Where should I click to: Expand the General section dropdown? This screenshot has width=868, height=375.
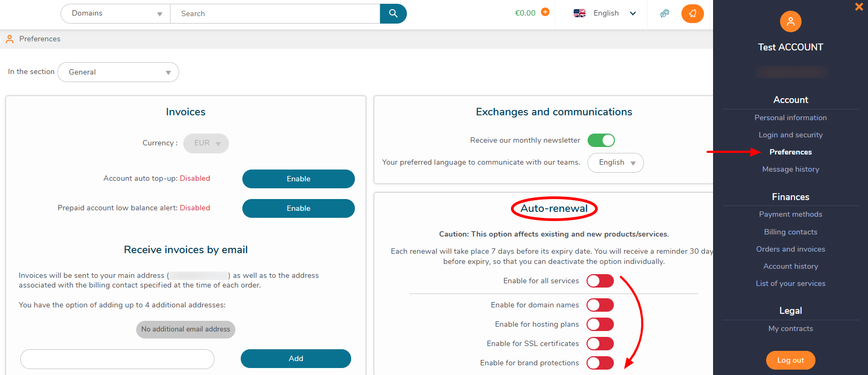tap(118, 72)
